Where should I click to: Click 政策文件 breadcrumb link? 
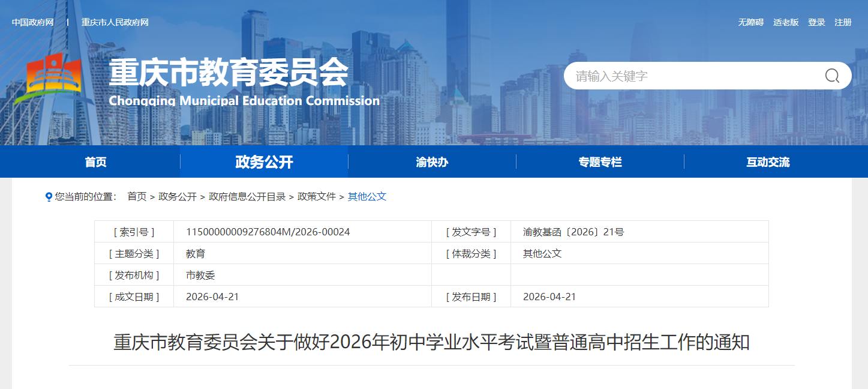pos(317,197)
